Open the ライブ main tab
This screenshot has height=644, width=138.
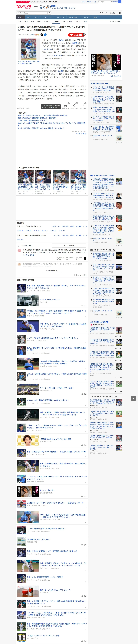37,17
